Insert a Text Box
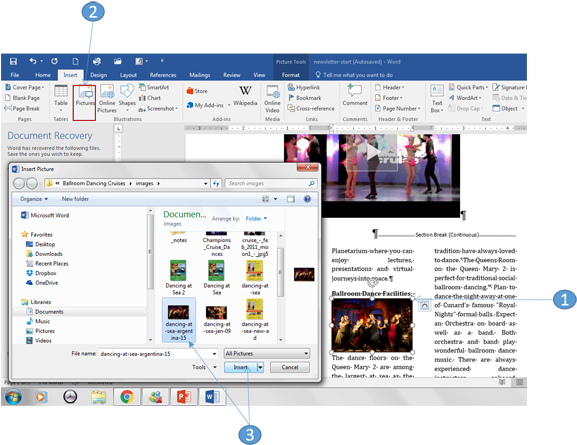This screenshot has width=577, height=445. pyautogui.click(x=437, y=99)
